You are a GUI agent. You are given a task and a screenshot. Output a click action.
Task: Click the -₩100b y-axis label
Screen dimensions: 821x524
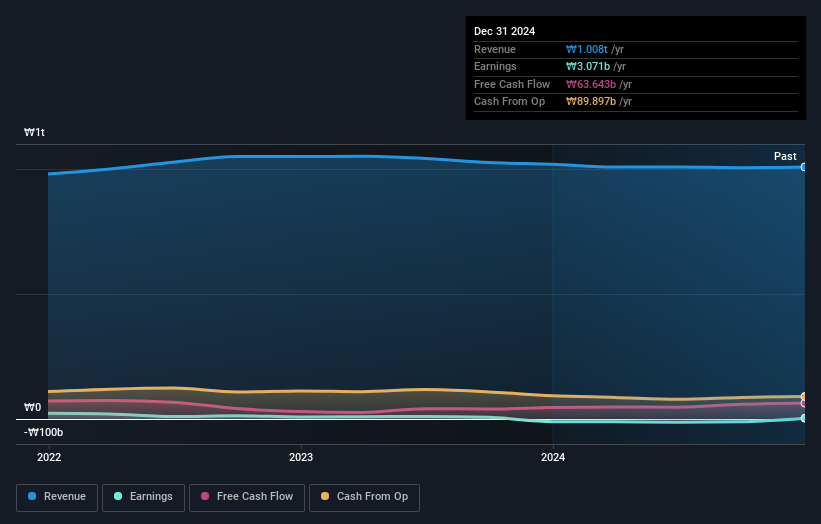pyautogui.click(x=43, y=432)
